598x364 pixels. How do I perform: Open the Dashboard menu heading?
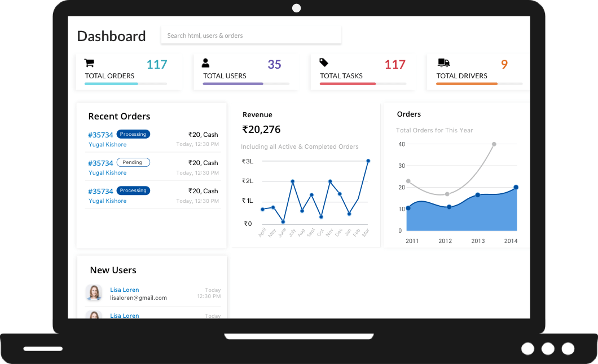tap(111, 35)
